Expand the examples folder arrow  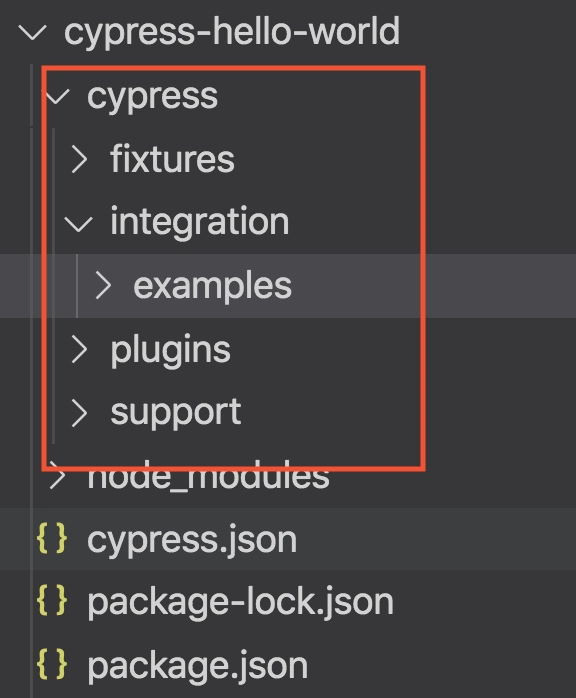click(x=103, y=286)
